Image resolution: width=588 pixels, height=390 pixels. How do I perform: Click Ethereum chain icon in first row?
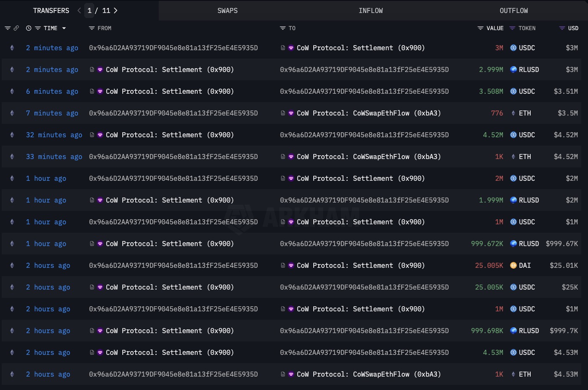click(12, 48)
